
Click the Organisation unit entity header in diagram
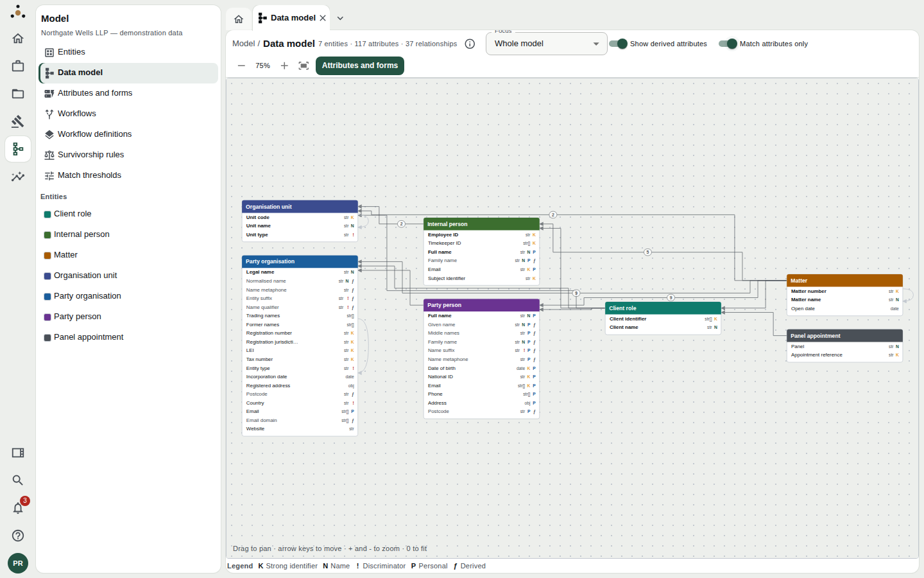[300, 207]
